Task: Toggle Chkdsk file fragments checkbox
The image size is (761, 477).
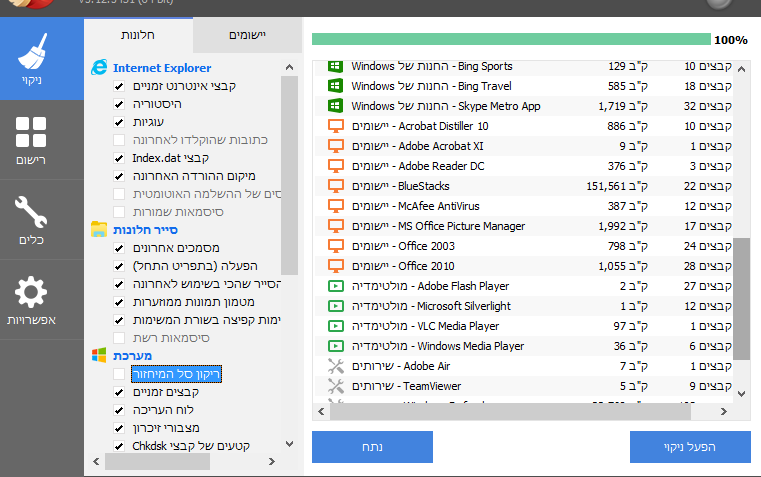Action: [x=119, y=445]
